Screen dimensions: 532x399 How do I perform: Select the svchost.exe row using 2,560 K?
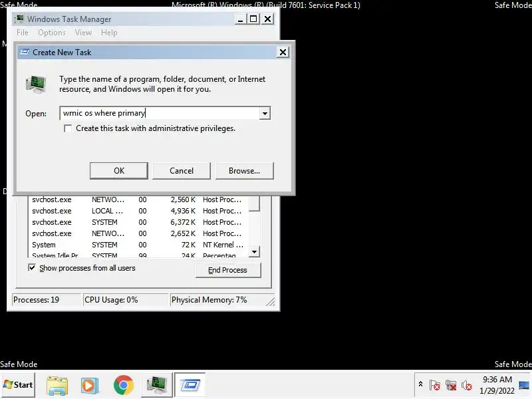pos(138,199)
